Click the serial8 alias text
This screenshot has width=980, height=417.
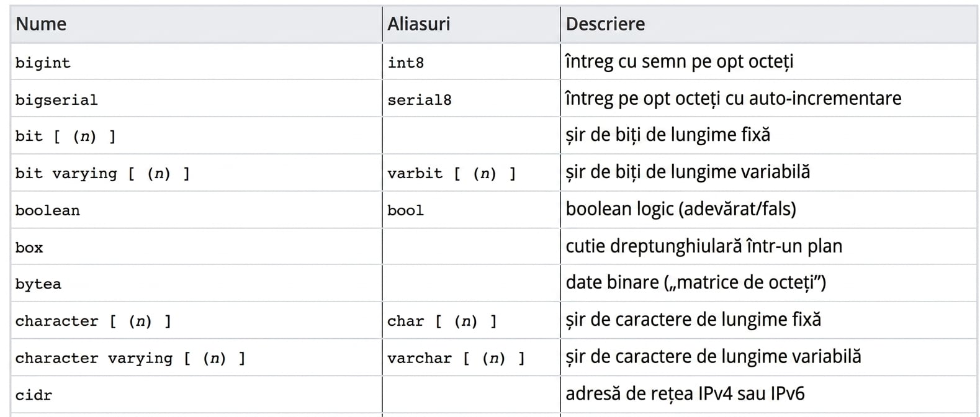pos(420,100)
